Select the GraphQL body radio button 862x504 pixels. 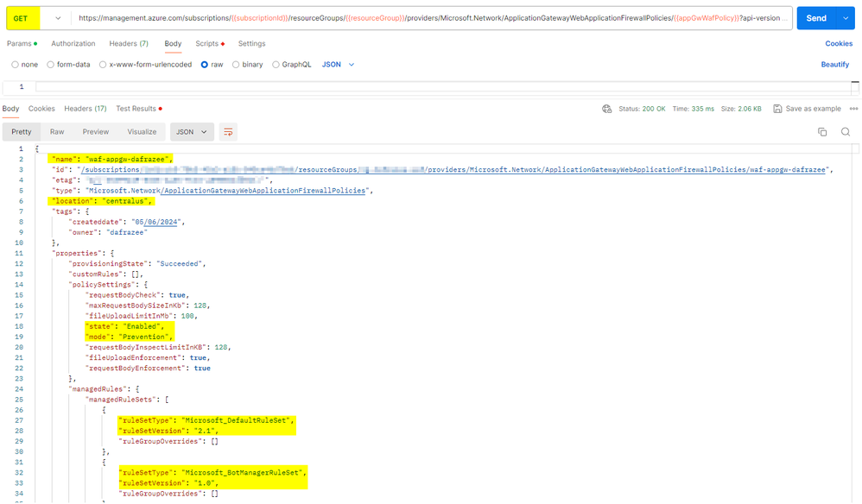pyautogui.click(x=276, y=64)
